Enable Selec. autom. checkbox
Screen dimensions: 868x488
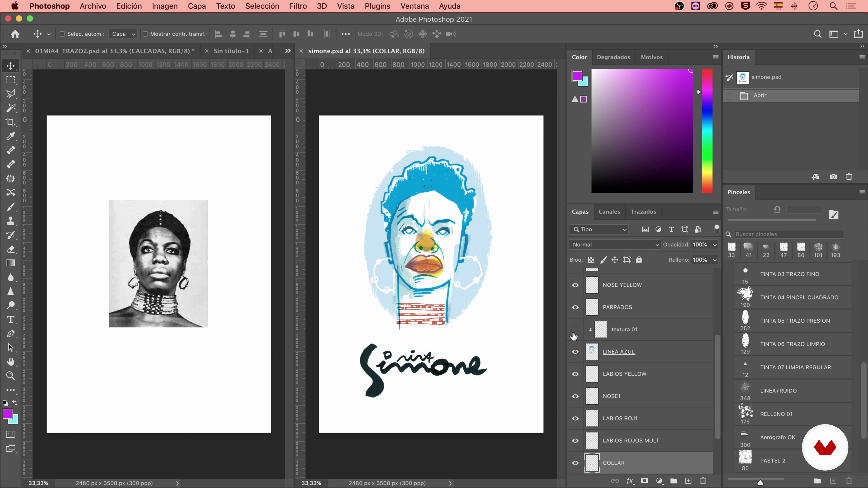pos(62,34)
